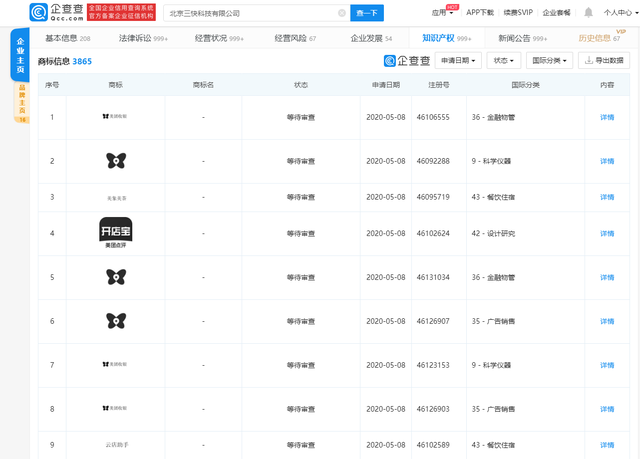
Task: Switch to the 经营状况 tab
Action: click(219, 38)
